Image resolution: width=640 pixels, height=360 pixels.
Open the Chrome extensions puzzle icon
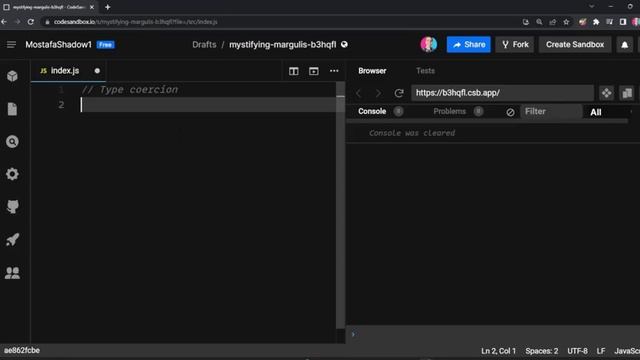click(x=596, y=22)
